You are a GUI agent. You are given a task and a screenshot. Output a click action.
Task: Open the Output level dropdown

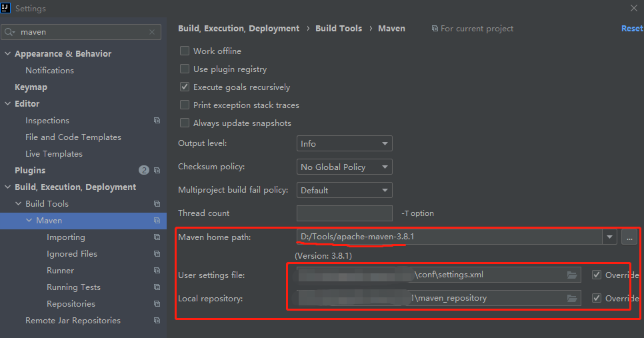point(344,143)
